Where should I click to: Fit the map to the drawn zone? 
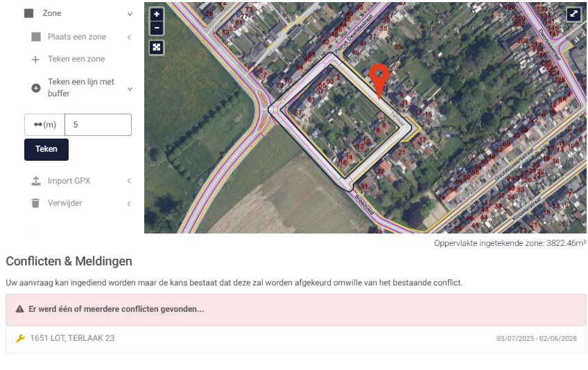[157, 47]
